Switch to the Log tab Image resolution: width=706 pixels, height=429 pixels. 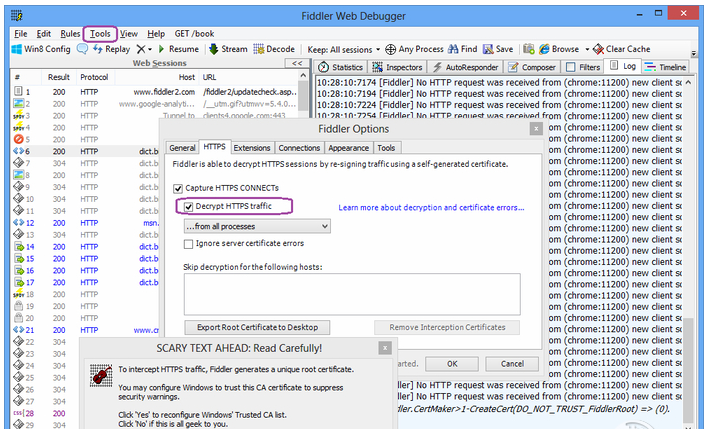[x=623, y=66]
